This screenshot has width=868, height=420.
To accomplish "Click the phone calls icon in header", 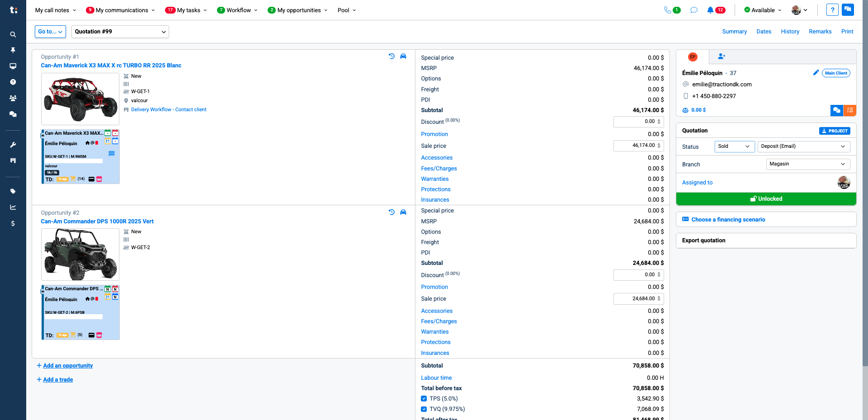I will [667, 10].
